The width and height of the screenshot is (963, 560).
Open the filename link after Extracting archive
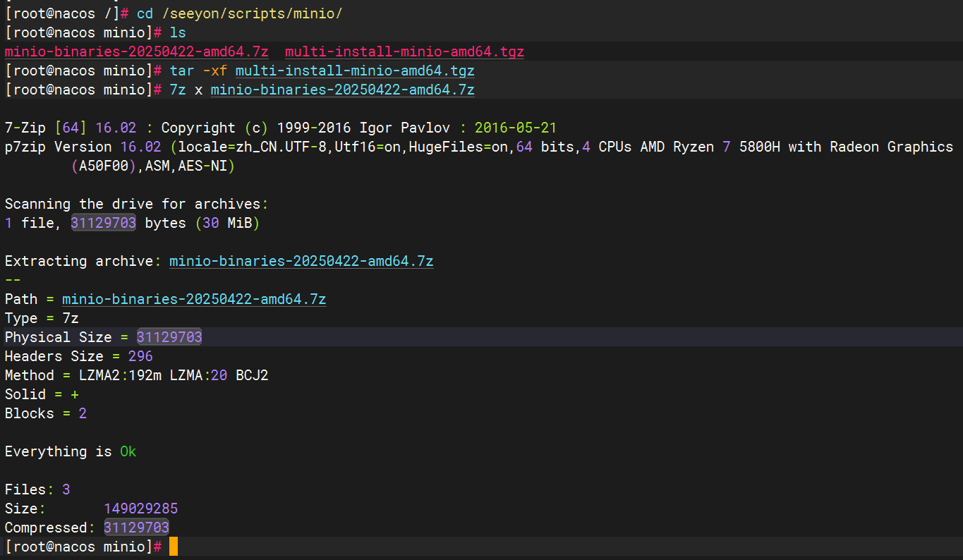[301, 261]
